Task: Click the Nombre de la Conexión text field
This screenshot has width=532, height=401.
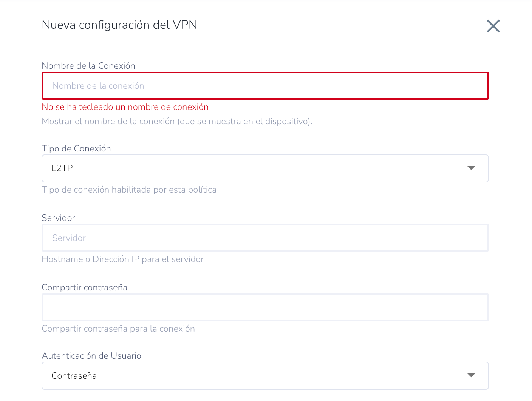Action: (265, 86)
